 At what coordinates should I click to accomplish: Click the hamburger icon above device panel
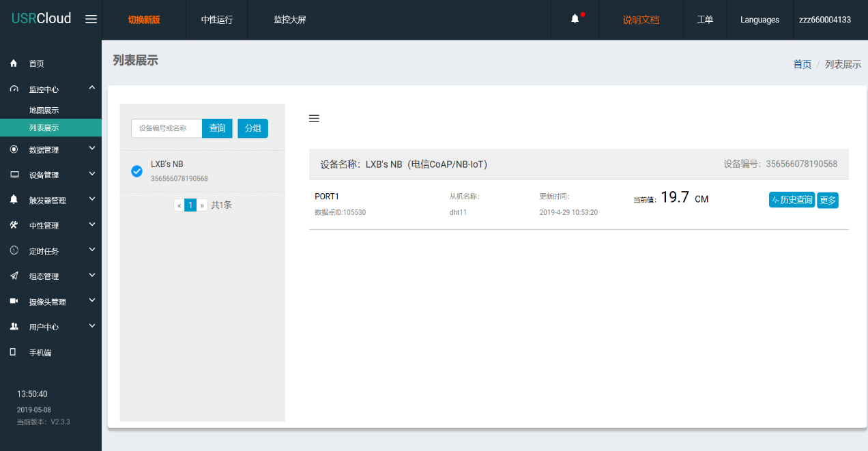tap(314, 119)
